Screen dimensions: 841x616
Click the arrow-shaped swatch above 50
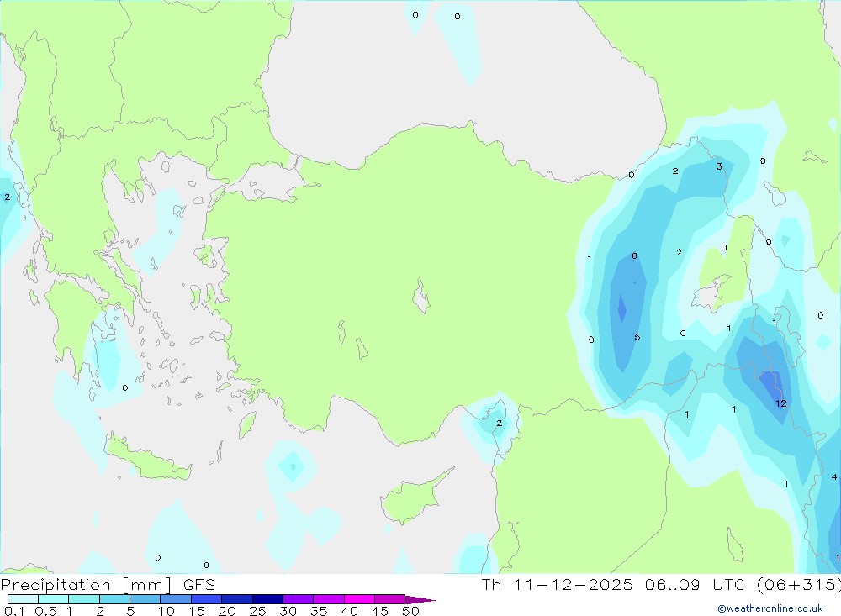pyautogui.click(x=420, y=600)
